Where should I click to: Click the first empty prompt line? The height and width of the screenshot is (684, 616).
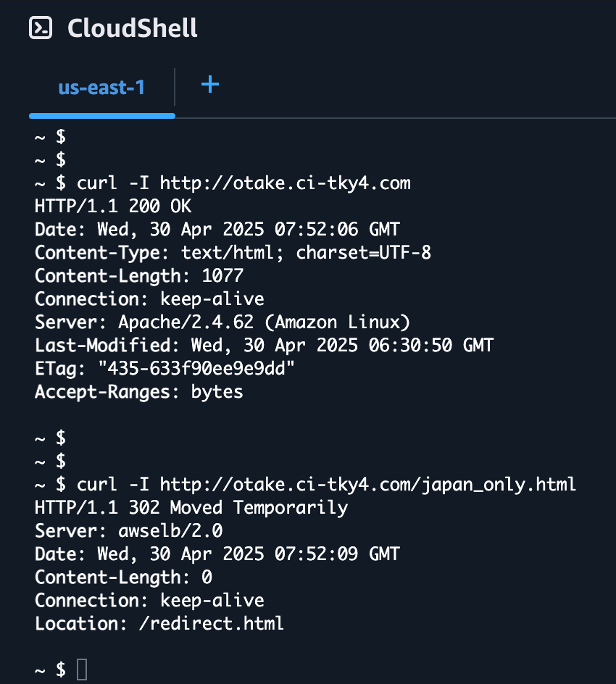tap(50, 137)
